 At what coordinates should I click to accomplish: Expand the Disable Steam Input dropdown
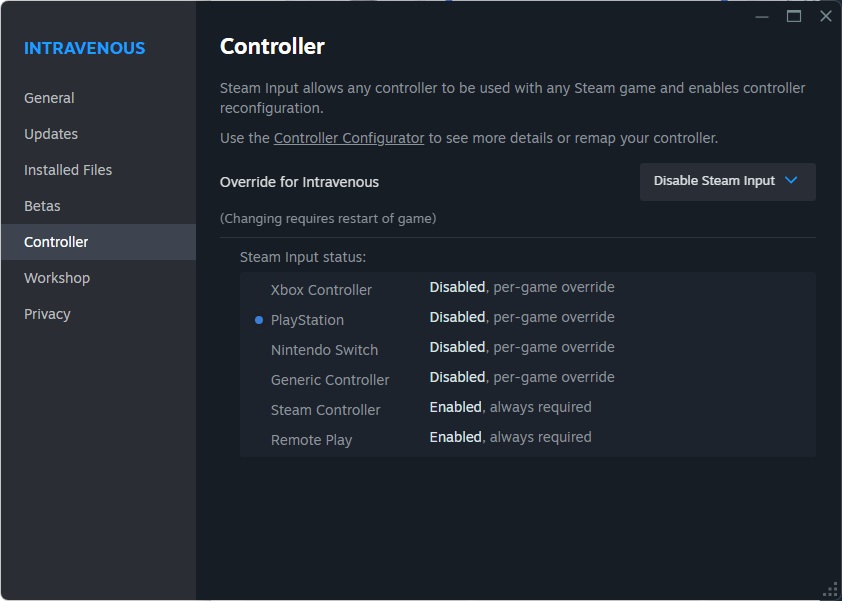[x=727, y=181]
